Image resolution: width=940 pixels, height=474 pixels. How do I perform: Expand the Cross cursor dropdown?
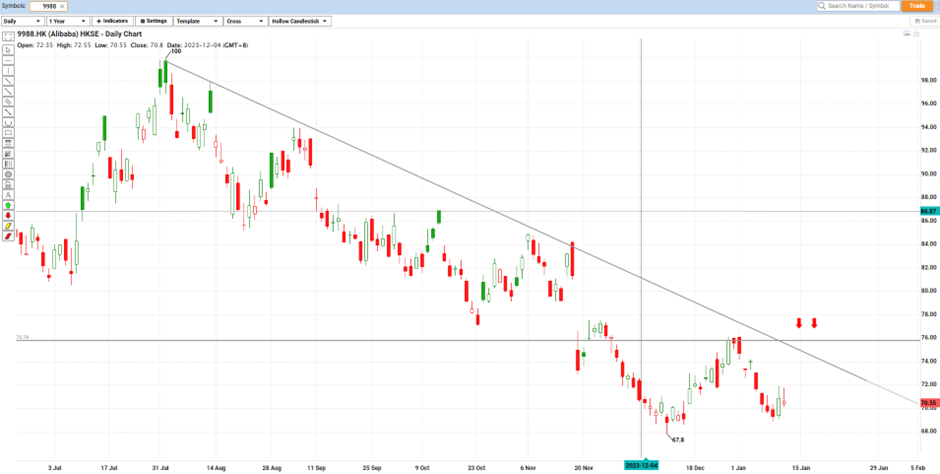point(243,20)
